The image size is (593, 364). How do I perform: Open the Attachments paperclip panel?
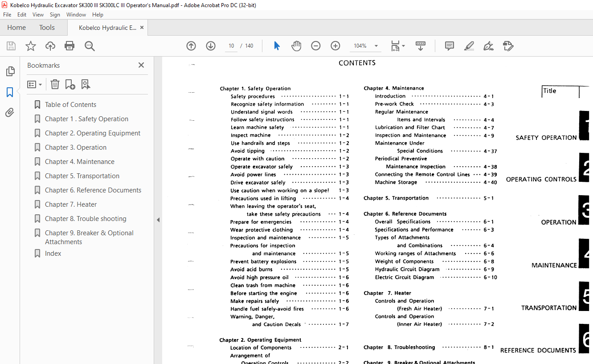10,113
